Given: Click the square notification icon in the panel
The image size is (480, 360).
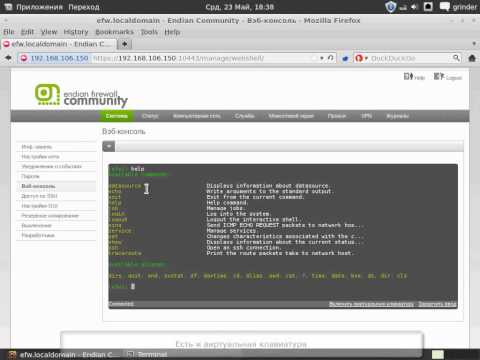Looking at the screenshot, I should click(428, 7).
